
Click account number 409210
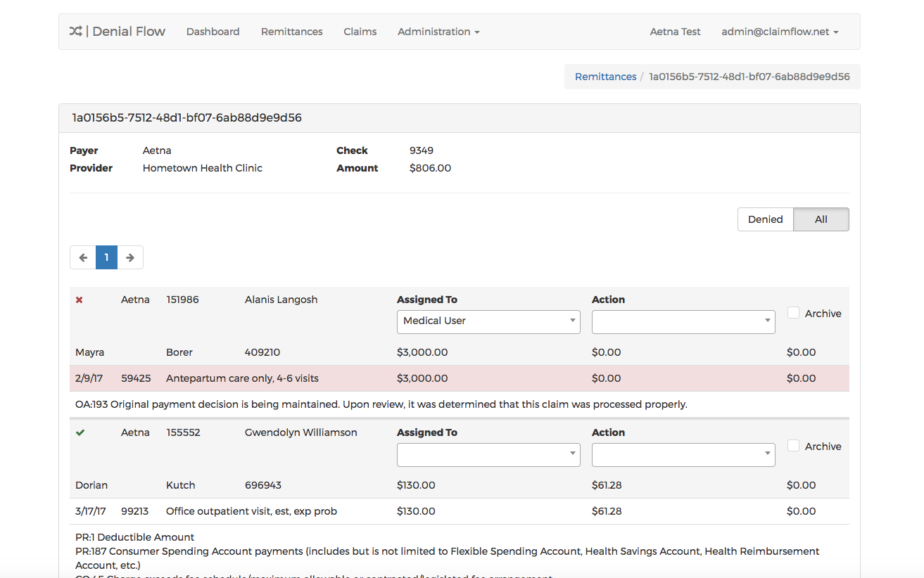[262, 352]
